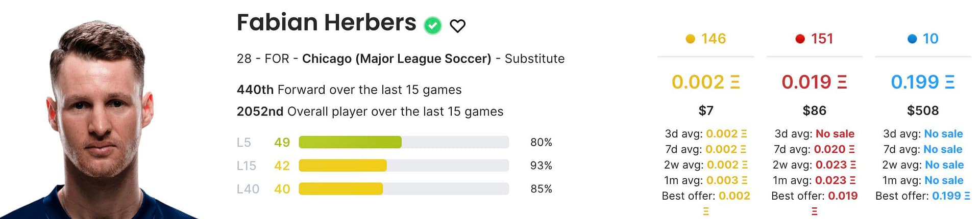The height and width of the screenshot is (219, 980).
Task: Click the L5 score progress bar
Action: click(x=403, y=142)
